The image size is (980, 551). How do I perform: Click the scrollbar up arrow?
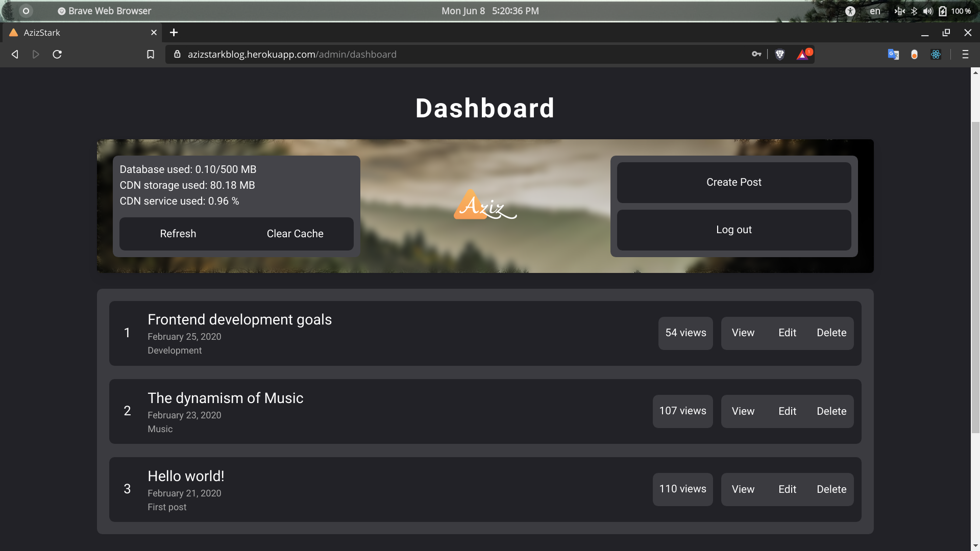tap(975, 73)
